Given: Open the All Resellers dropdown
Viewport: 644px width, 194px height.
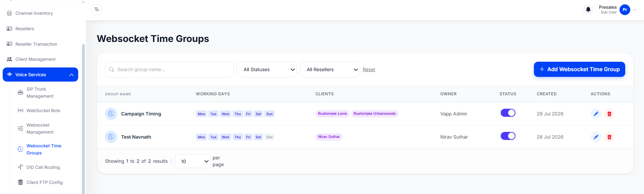Looking at the screenshot, I should point(330,69).
